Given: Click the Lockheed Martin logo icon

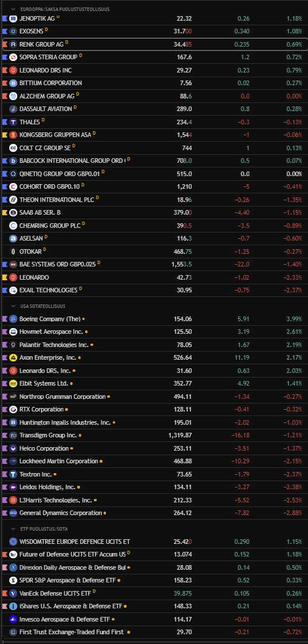Looking at the screenshot, I should (13, 461).
